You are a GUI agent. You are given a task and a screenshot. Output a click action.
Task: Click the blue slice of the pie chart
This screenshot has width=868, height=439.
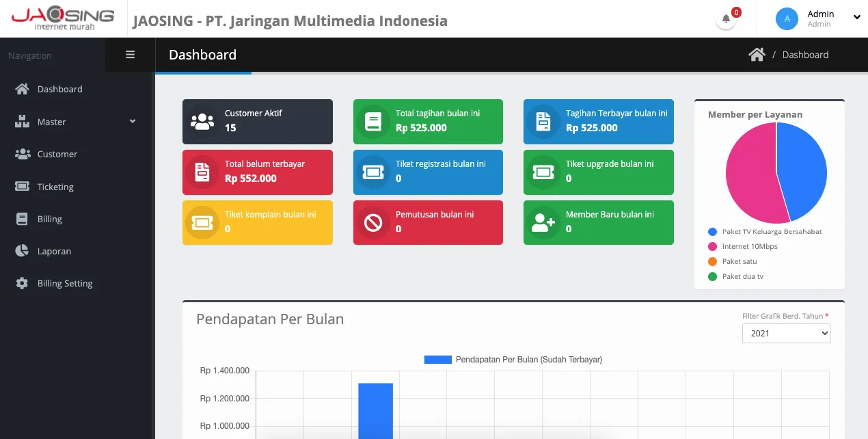803,171
